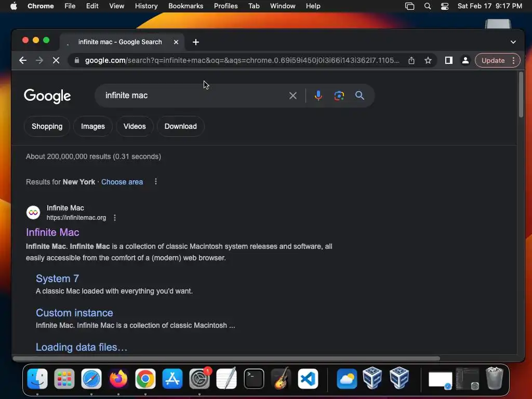Image resolution: width=532 pixels, height=399 pixels.
Task: Open the History menu
Action: point(146,6)
